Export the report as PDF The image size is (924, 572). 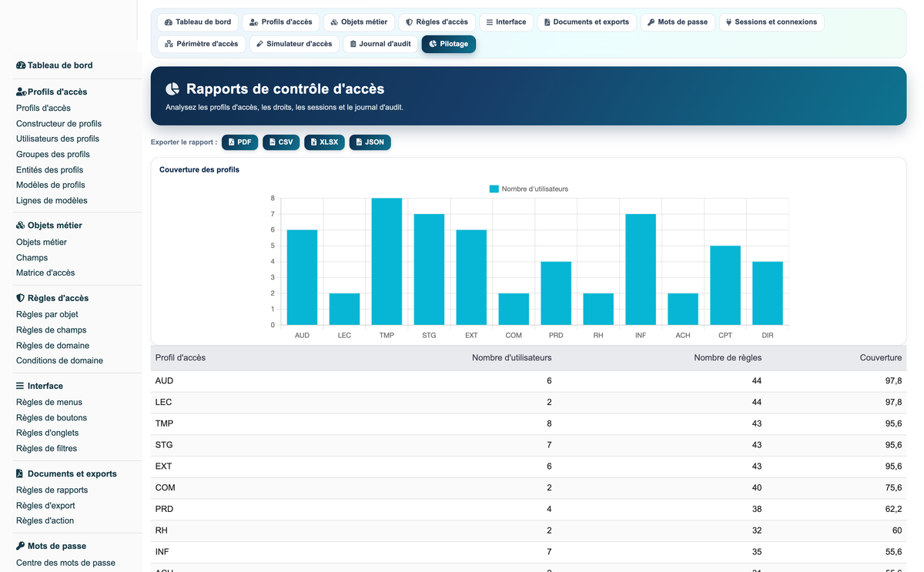pyautogui.click(x=240, y=142)
